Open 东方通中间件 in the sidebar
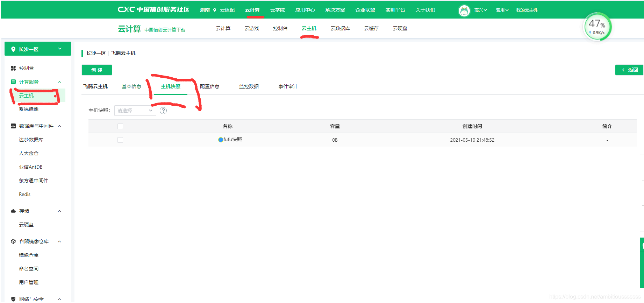 tap(34, 181)
